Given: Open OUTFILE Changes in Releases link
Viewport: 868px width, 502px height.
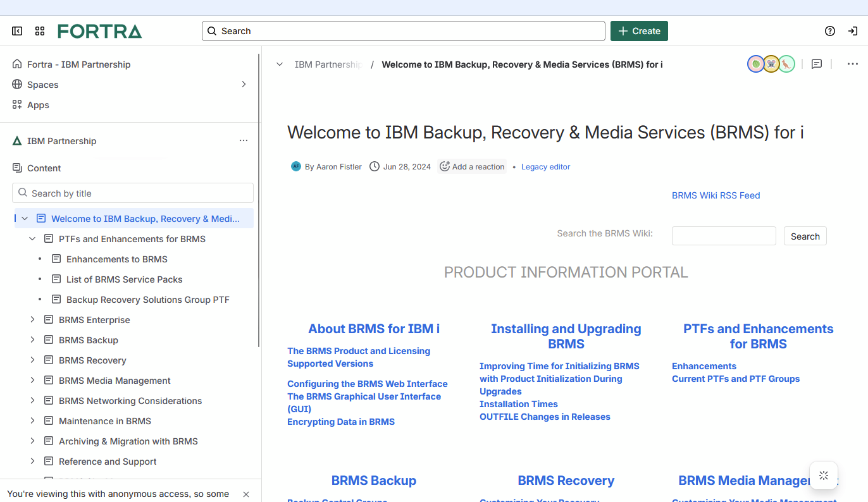Looking at the screenshot, I should coord(545,417).
